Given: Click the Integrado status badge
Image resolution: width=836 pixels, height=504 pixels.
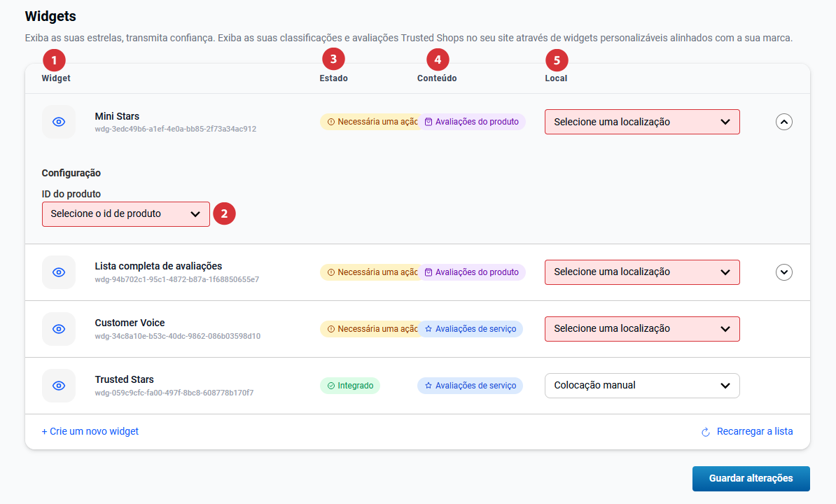Looking at the screenshot, I should tap(350, 386).
